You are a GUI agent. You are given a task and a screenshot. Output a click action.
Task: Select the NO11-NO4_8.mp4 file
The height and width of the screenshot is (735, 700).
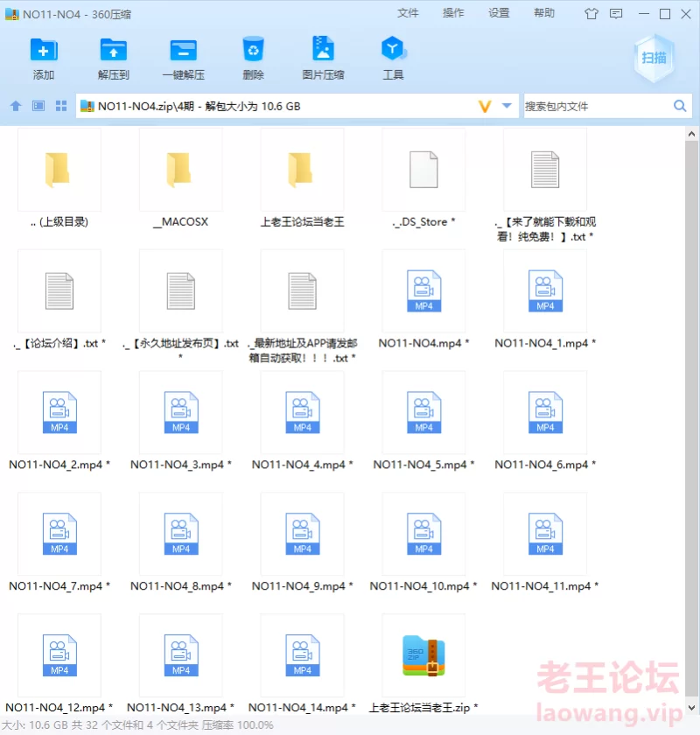click(x=181, y=542)
